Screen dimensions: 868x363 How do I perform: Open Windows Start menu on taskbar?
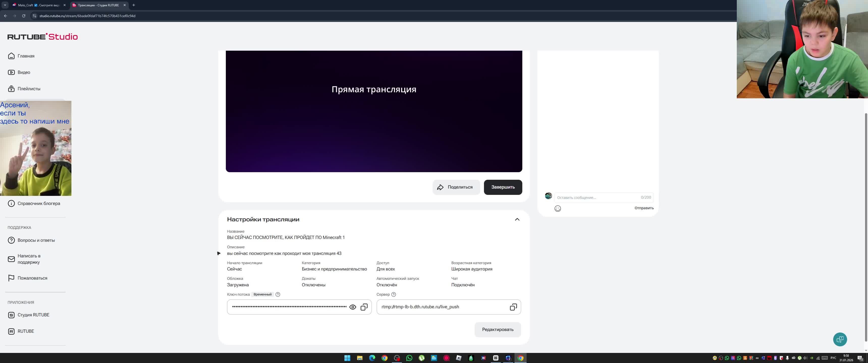click(x=347, y=358)
